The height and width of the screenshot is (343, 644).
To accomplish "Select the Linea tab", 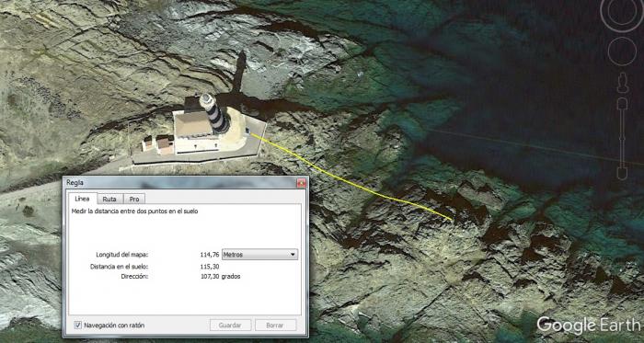I will pos(82,199).
